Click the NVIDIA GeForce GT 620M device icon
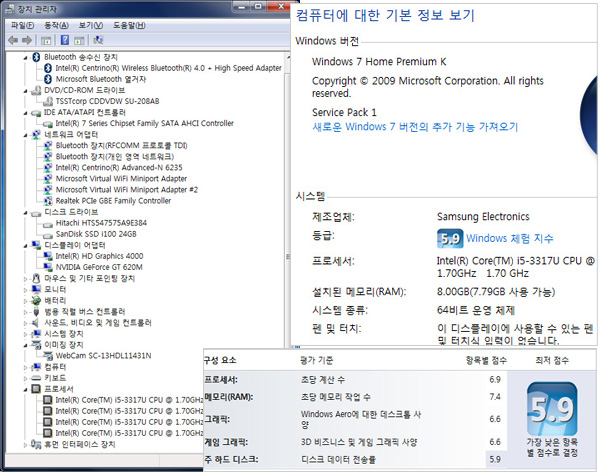 coord(48,267)
